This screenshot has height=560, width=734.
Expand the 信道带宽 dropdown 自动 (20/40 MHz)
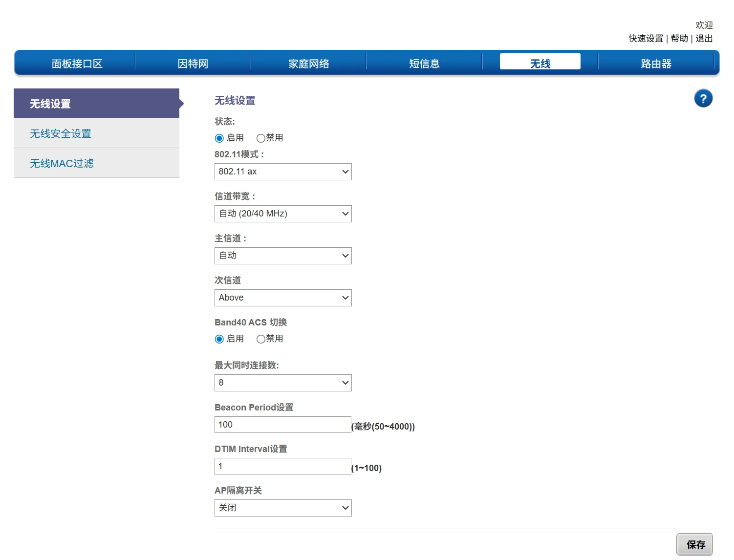point(283,214)
